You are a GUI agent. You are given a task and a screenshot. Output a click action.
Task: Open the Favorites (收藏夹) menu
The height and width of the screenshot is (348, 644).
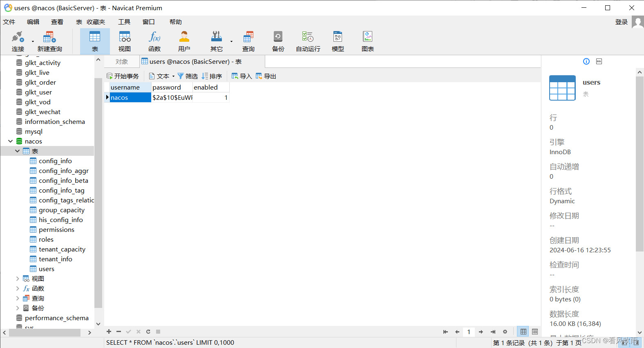point(96,22)
